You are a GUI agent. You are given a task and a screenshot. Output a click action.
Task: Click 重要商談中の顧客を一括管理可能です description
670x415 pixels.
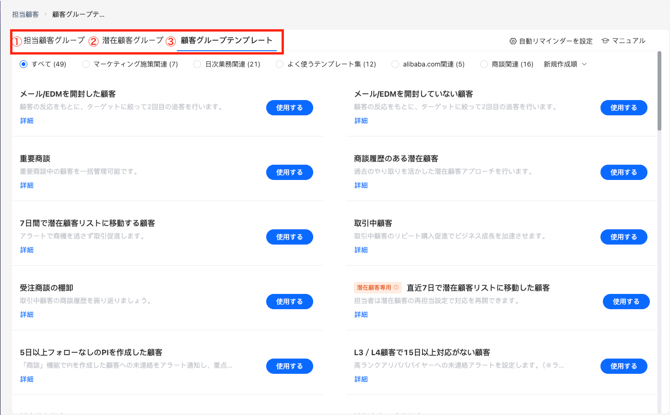(x=79, y=171)
